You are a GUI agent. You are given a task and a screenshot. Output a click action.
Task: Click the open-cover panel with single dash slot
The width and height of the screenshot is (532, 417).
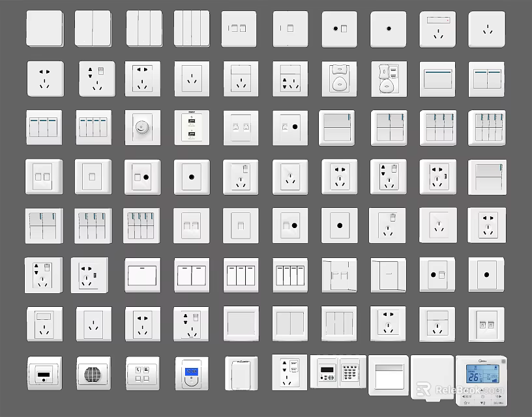tap(389, 275)
